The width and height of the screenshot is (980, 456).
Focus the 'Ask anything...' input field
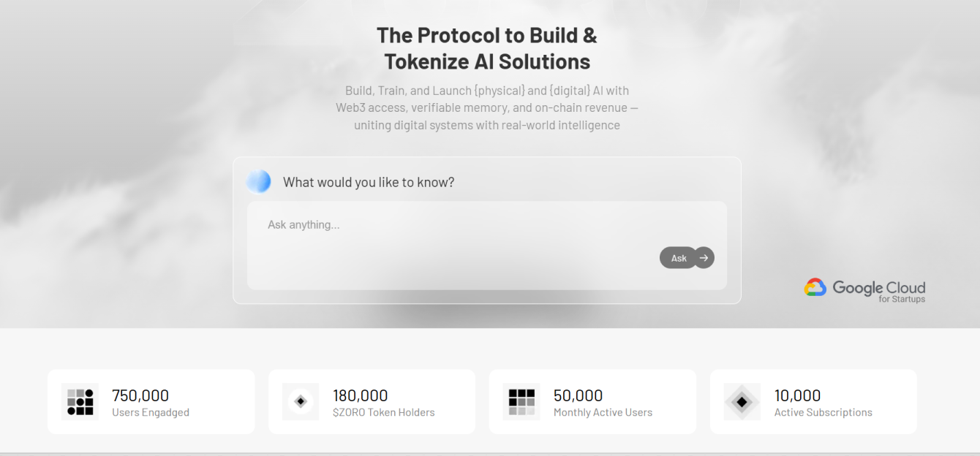point(453,225)
